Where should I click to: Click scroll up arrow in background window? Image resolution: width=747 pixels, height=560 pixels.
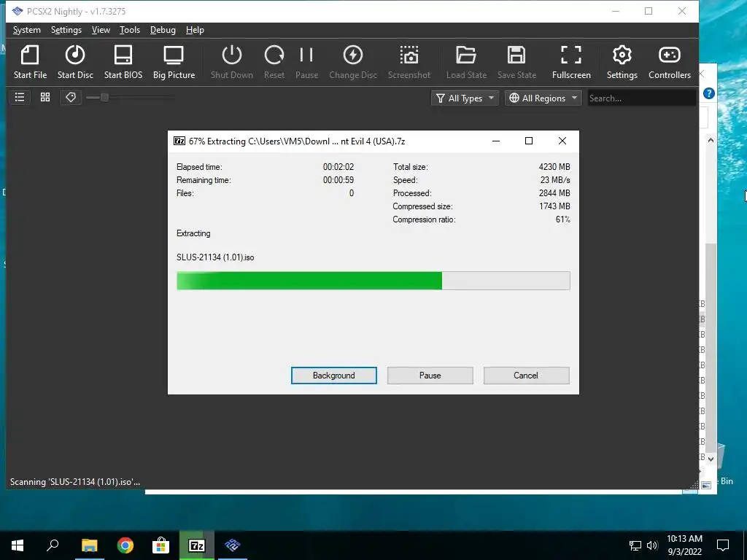point(711,140)
